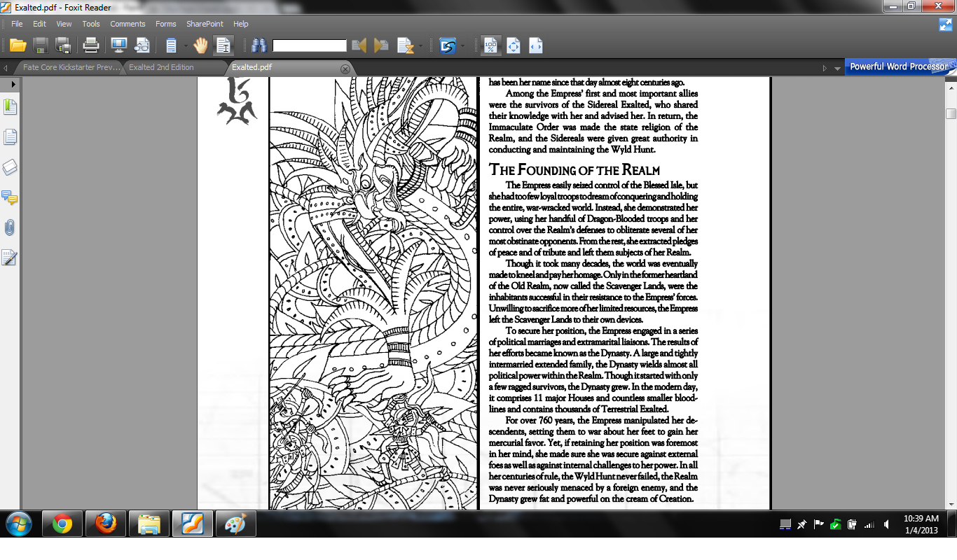Activate the Select Text tool
The image size is (957, 560).
tap(223, 46)
